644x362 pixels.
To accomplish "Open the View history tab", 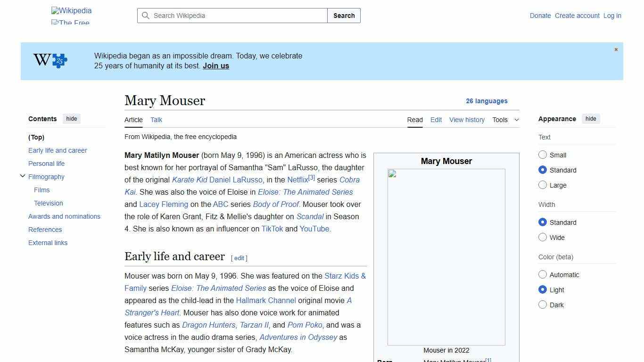I will point(467,120).
